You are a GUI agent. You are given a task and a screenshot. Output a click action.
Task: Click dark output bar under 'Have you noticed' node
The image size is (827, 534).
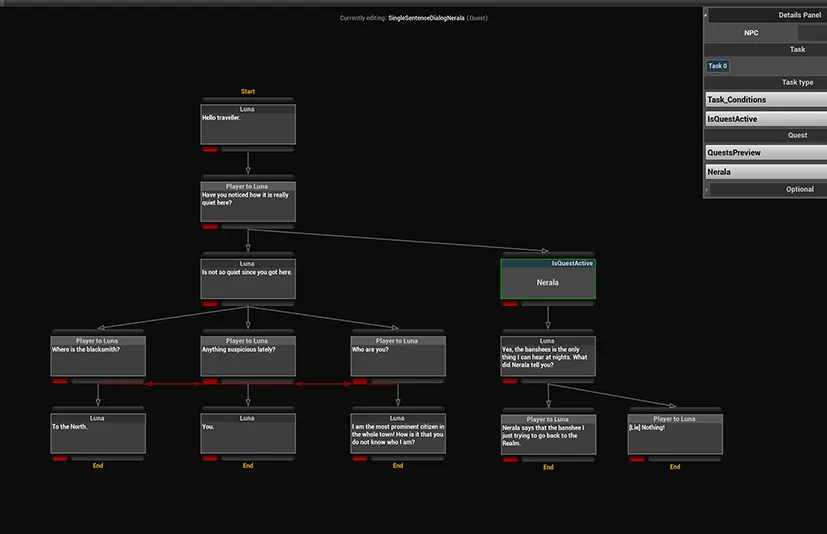click(258, 226)
